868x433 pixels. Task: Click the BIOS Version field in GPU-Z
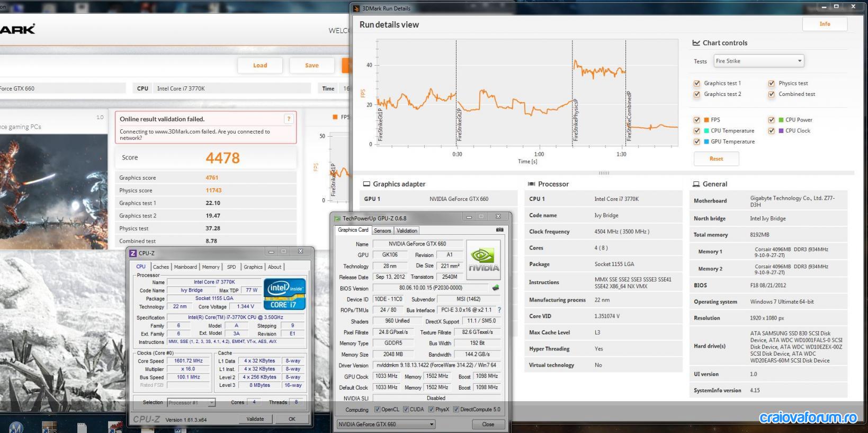point(431,288)
